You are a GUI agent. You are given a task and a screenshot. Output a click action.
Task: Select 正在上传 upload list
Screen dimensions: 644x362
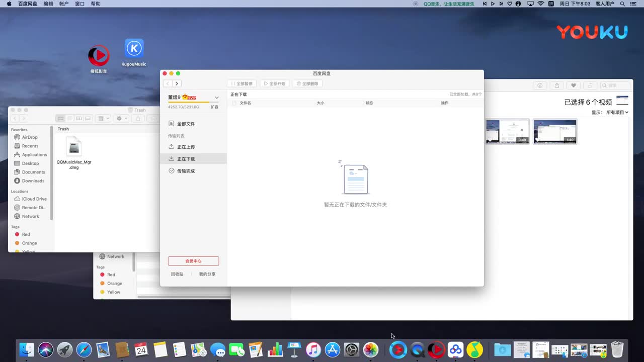[x=193, y=147]
